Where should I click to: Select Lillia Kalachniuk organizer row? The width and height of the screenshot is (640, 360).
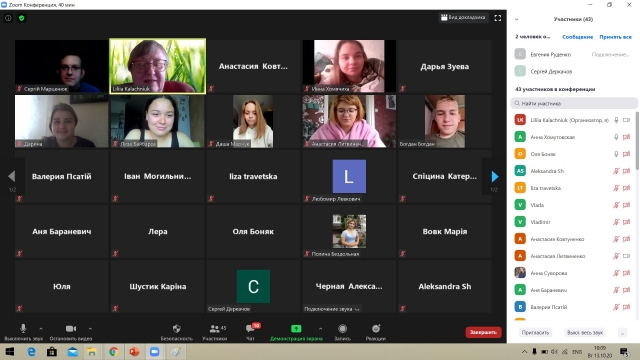573,120
